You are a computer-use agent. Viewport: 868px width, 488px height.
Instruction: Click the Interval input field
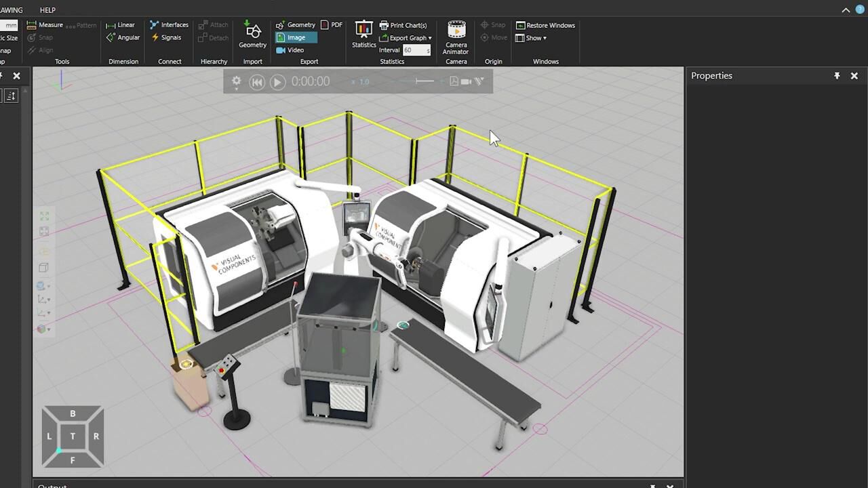pyautogui.click(x=415, y=50)
